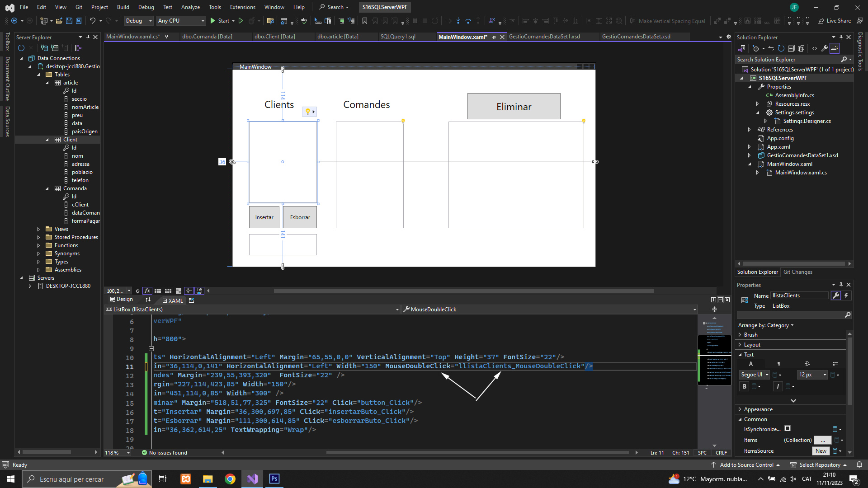Toggle effects (fx) button in designer bar
Image resolution: width=868 pixels, height=488 pixels.
coord(147,291)
